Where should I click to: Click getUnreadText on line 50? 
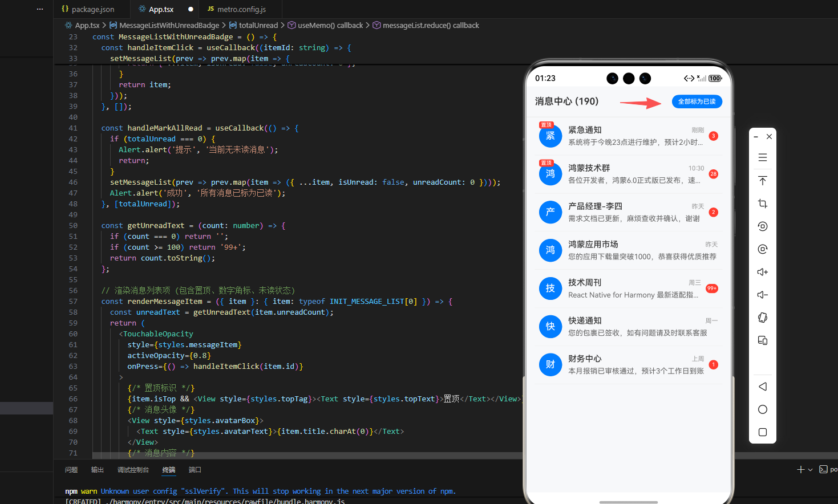156,226
